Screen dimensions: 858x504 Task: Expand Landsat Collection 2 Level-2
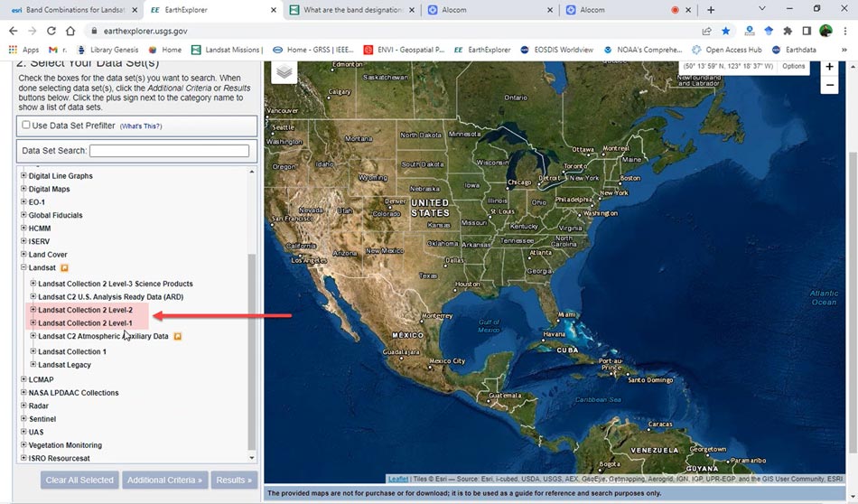[33, 310]
